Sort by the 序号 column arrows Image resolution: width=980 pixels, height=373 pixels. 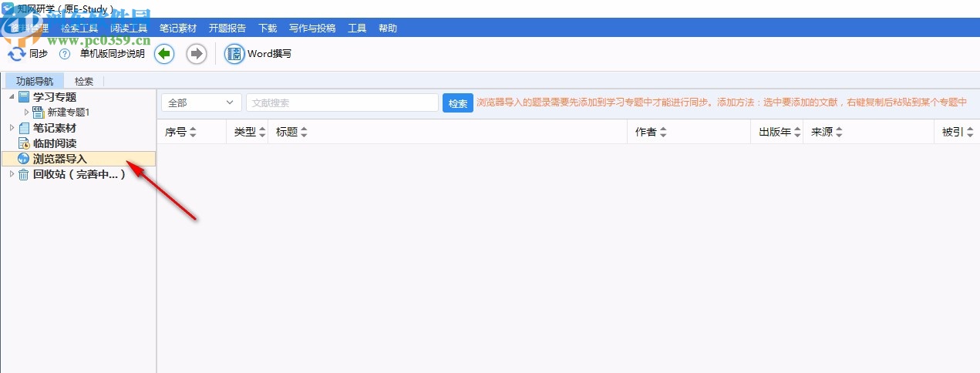click(193, 133)
